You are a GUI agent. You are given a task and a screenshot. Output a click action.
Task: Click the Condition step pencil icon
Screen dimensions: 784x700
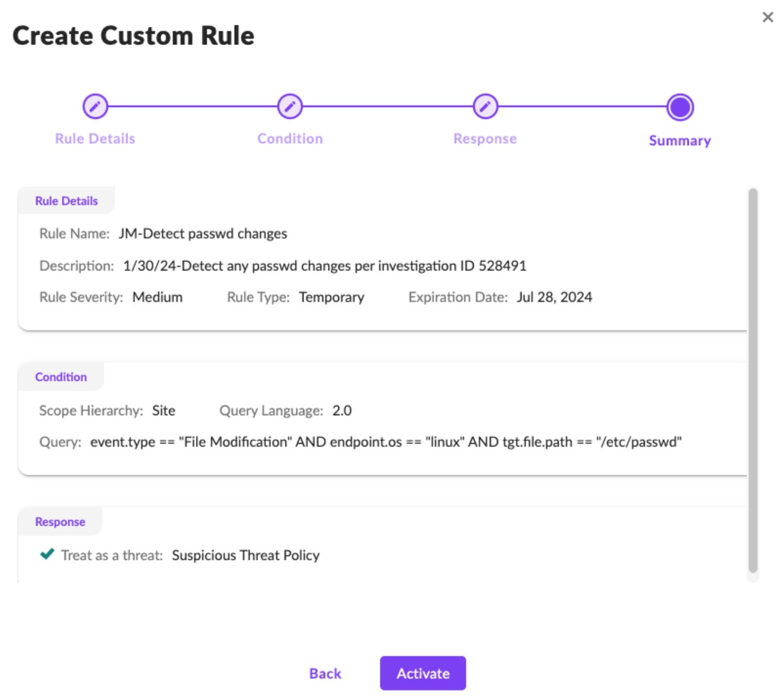[x=290, y=107]
